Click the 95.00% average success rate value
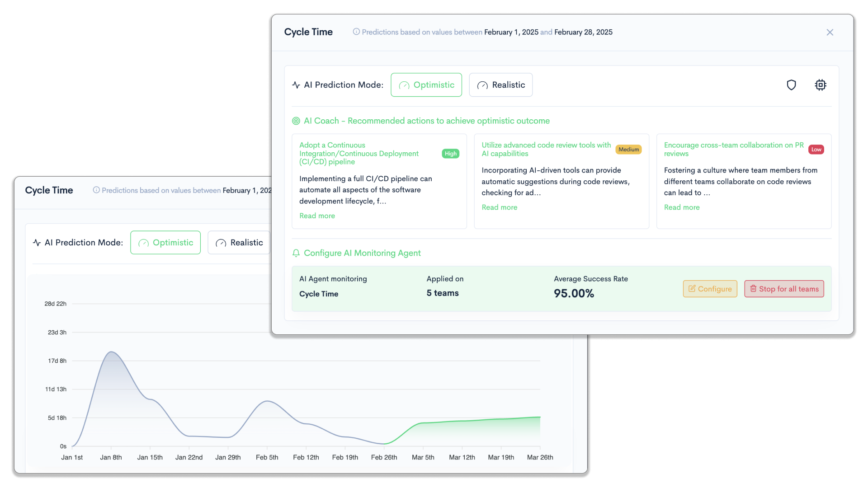Screen dimensions: 868x488 coord(574,294)
